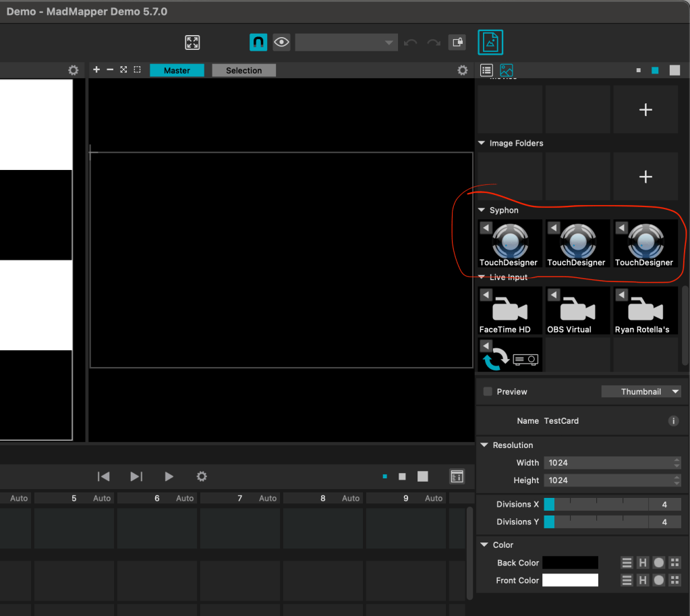Open the output settings gear above preview
The width and height of the screenshot is (690, 616).
462,70
